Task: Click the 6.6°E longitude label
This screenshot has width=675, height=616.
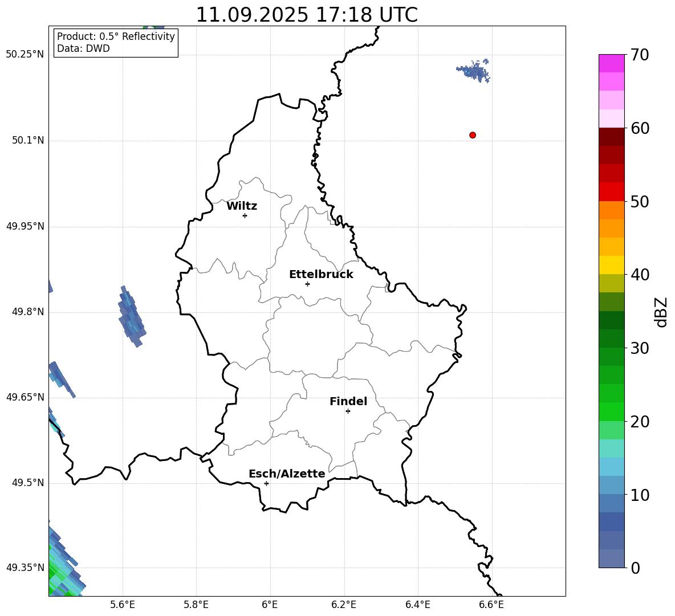Action: tap(491, 605)
